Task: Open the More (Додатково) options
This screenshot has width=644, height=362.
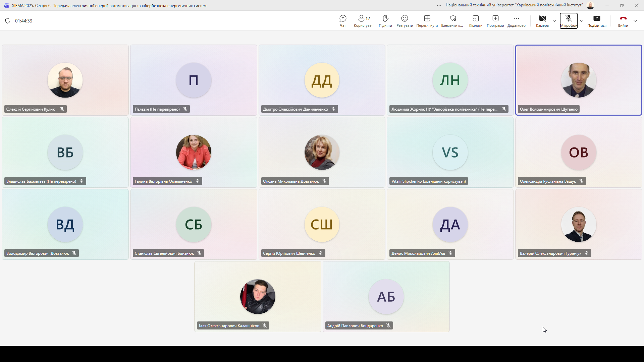Action: point(516,21)
